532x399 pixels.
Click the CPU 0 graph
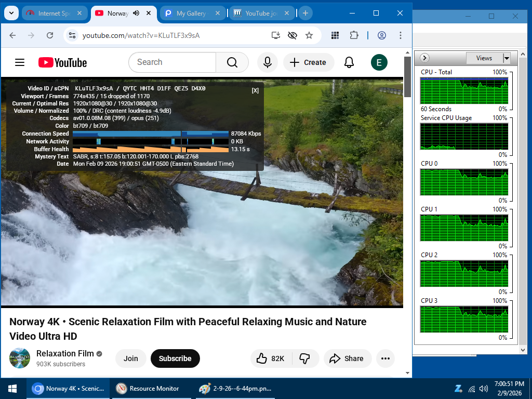point(464,182)
